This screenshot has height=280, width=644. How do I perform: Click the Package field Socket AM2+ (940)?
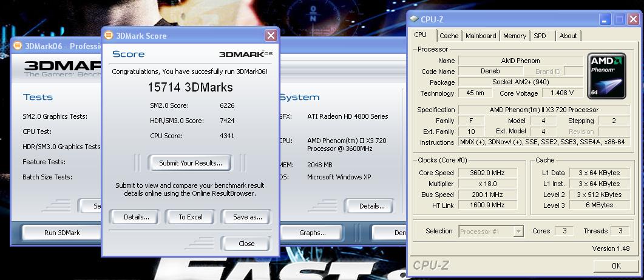[520, 82]
